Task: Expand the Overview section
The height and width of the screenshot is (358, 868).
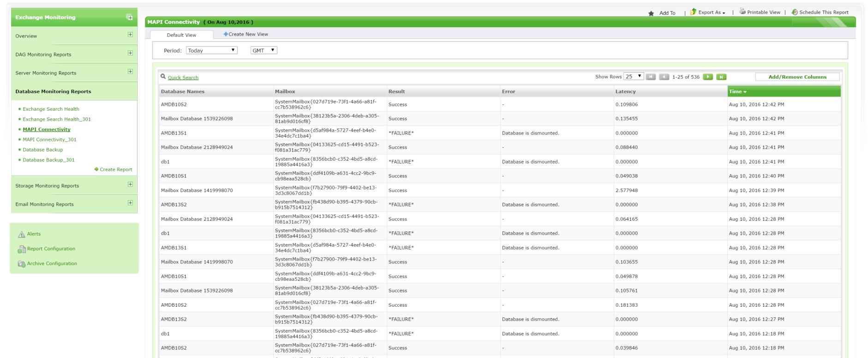Action: coord(130,35)
